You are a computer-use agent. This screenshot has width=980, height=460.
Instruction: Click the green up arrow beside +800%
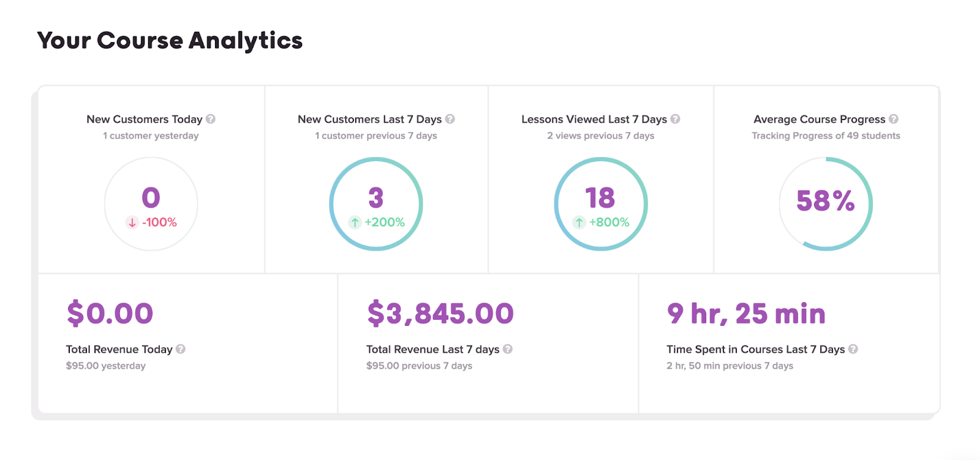tap(579, 222)
